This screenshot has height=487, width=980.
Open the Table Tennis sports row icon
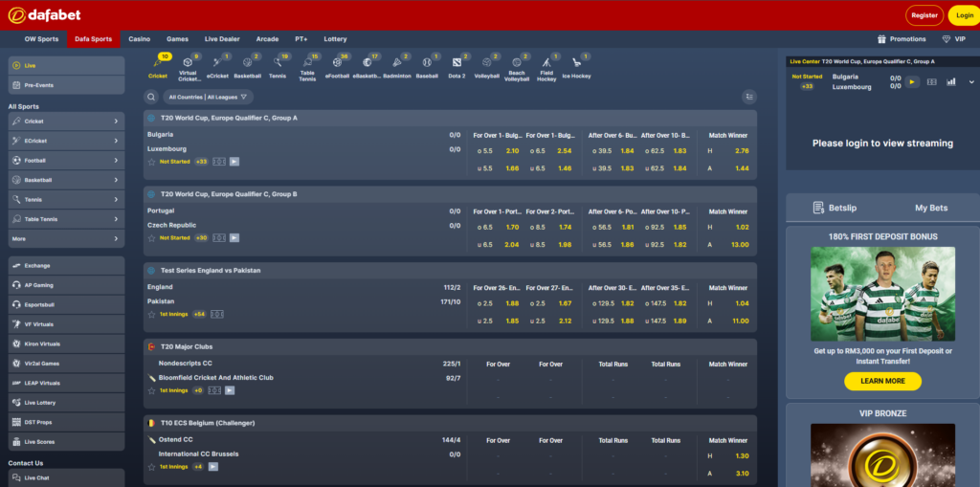(307, 68)
